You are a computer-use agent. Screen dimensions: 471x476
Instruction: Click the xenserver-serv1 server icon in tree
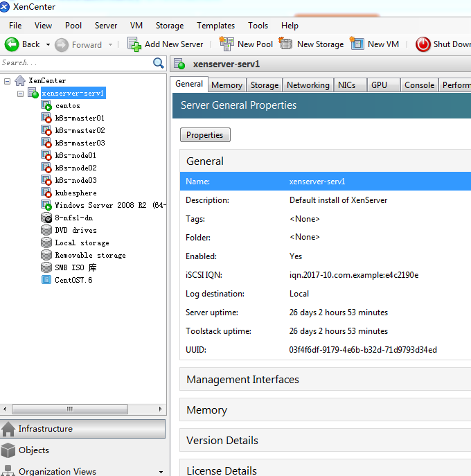tap(33, 93)
